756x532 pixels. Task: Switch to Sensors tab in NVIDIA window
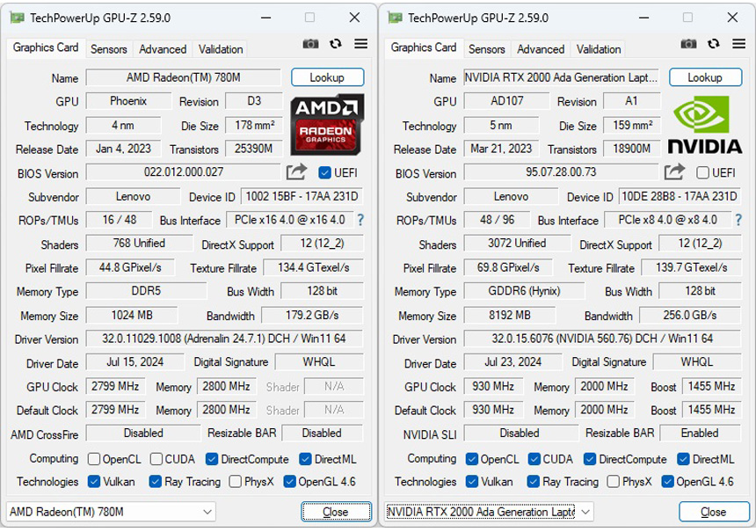(486, 49)
